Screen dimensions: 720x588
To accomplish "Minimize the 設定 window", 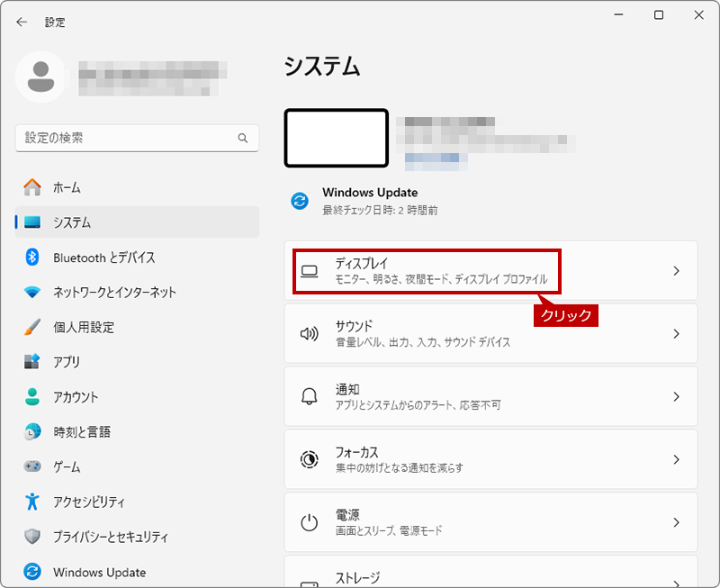I will point(618,15).
